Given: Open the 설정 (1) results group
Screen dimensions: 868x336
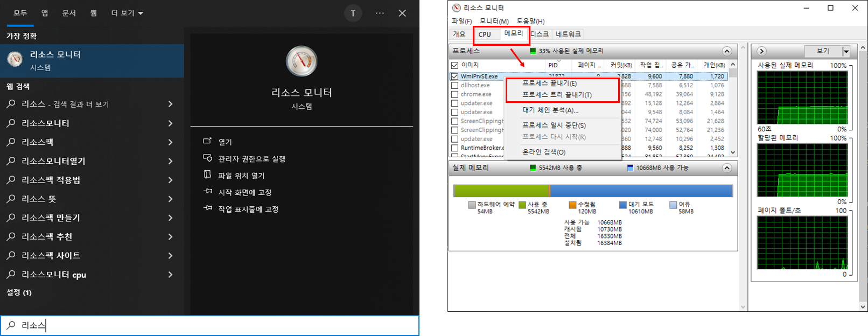Looking at the screenshot, I should tap(19, 292).
